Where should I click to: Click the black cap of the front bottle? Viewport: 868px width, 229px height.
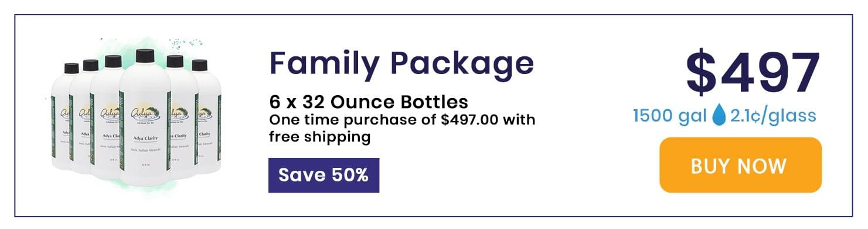point(145,56)
